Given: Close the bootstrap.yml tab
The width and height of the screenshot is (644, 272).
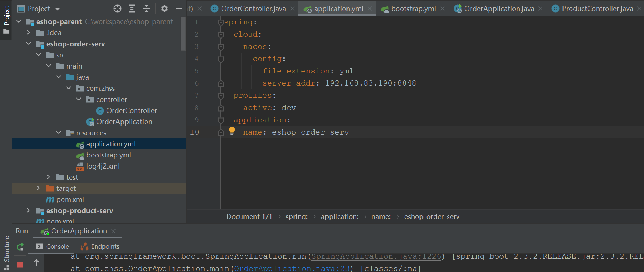Looking at the screenshot, I should [442, 9].
